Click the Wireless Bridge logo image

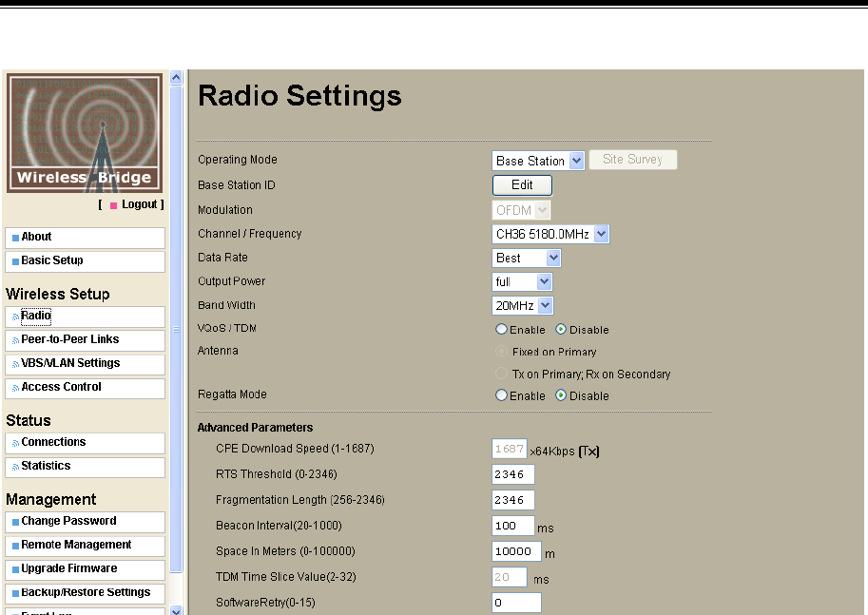pos(85,133)
